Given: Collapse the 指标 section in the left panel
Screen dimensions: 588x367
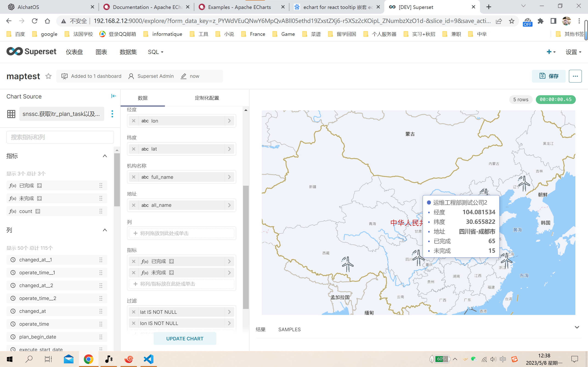Looking at the screenshot, I should (x=105, y=156).
